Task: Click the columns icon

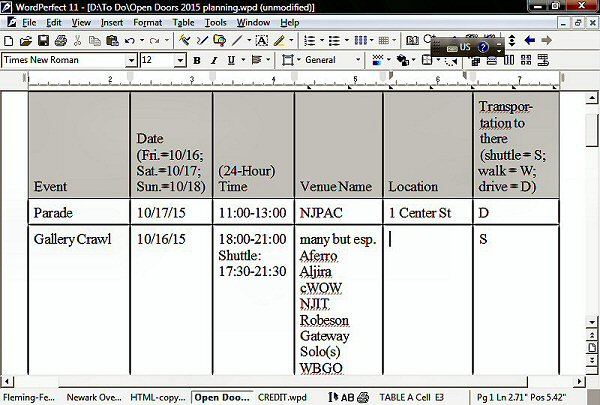Action: (360, 41)
